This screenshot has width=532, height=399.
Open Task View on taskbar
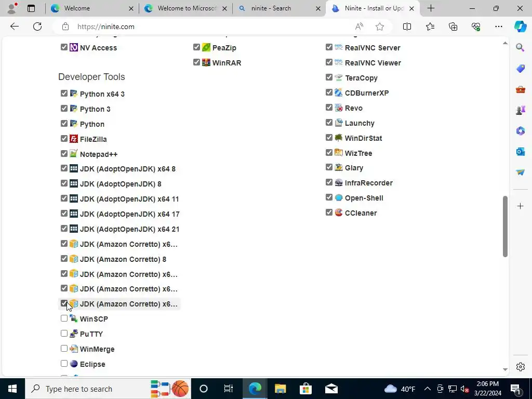click(229, 389)
